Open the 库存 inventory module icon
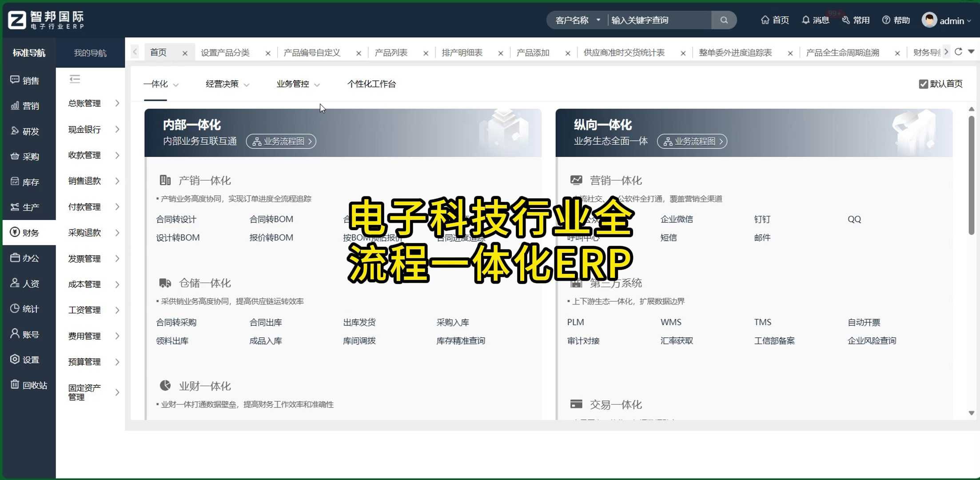980x480 pixels. click(x=15, y=181)
